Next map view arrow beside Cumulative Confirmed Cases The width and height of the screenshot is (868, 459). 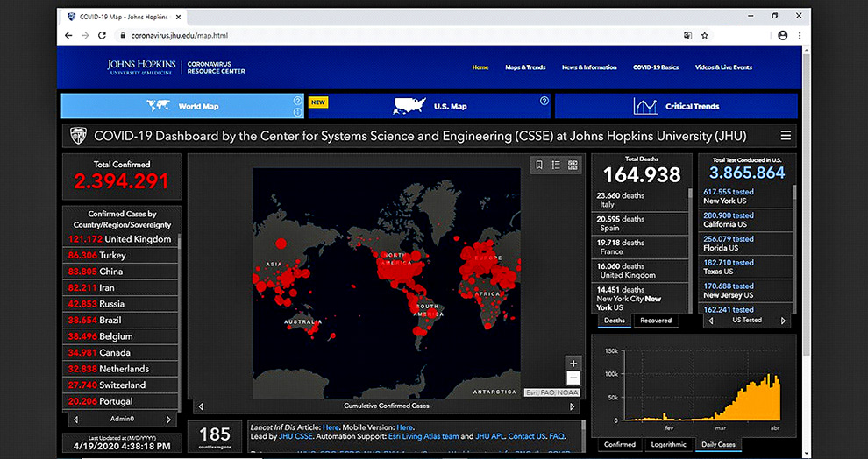coord(573,406)
